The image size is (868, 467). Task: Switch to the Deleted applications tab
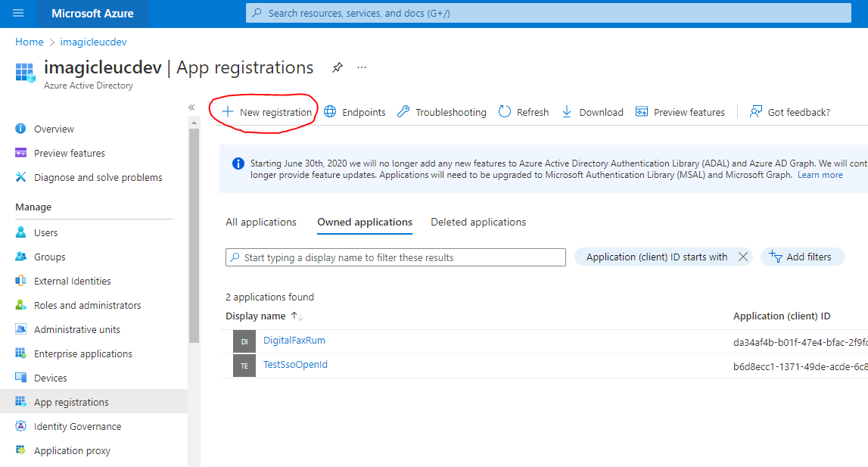(x=478, y=222)
